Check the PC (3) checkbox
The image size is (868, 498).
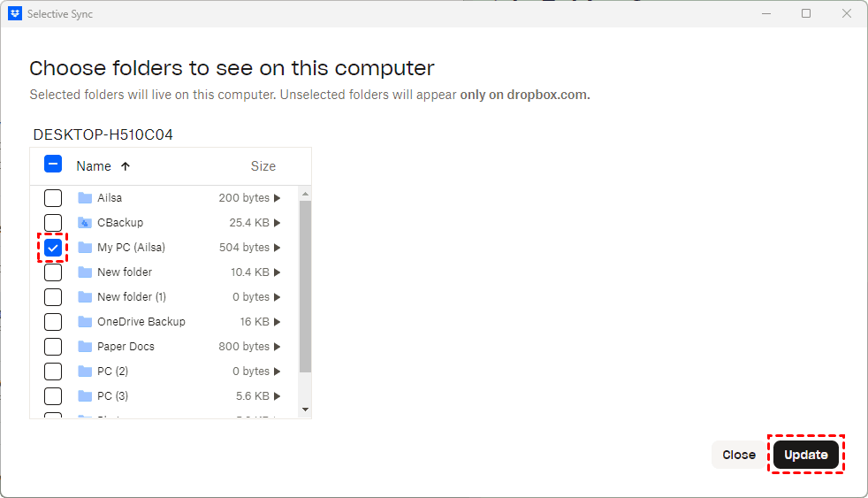[53, 396]
